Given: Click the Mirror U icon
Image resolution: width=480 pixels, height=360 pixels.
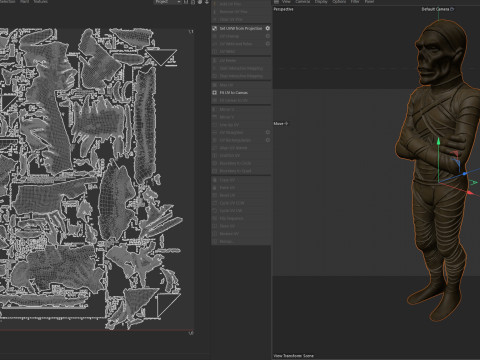Looking at the screenshot, I should [x=215, y=109].
